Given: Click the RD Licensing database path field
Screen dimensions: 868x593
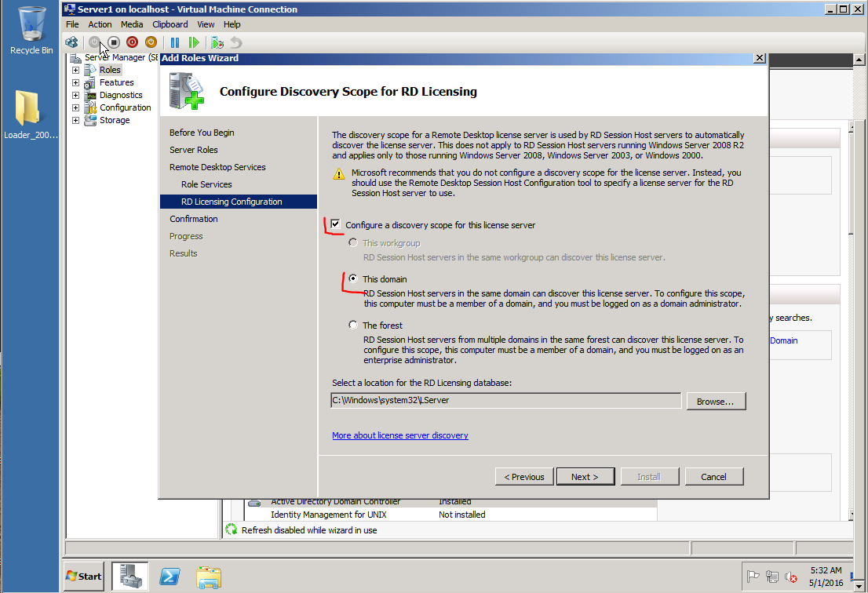Looking at the screenshot, I should [x=506, y=401].
